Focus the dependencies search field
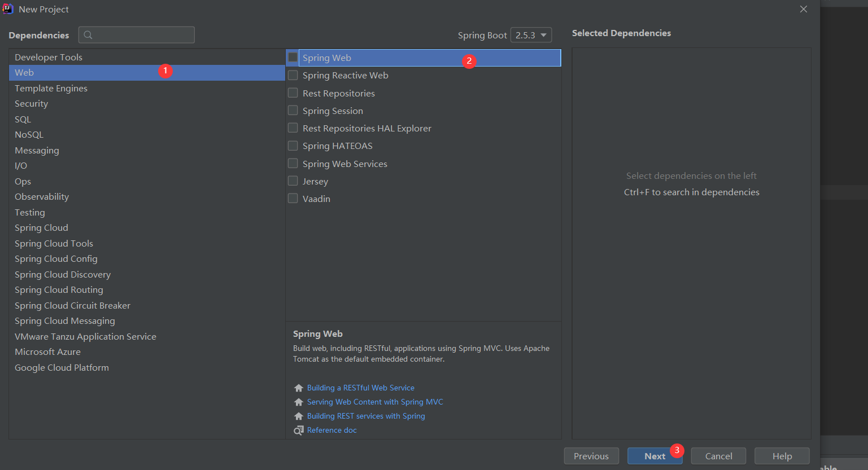868x470 pixels. tap(137, 35)
